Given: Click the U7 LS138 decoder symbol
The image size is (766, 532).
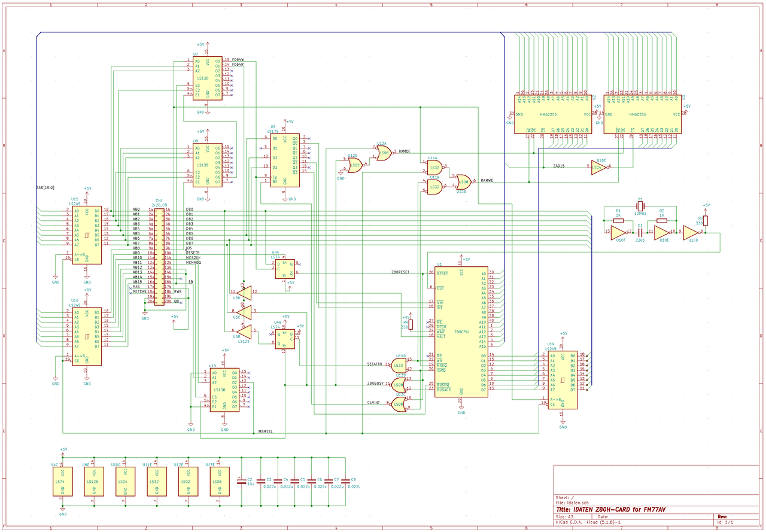Looking at the screenshot, I should tap(208, 78).
